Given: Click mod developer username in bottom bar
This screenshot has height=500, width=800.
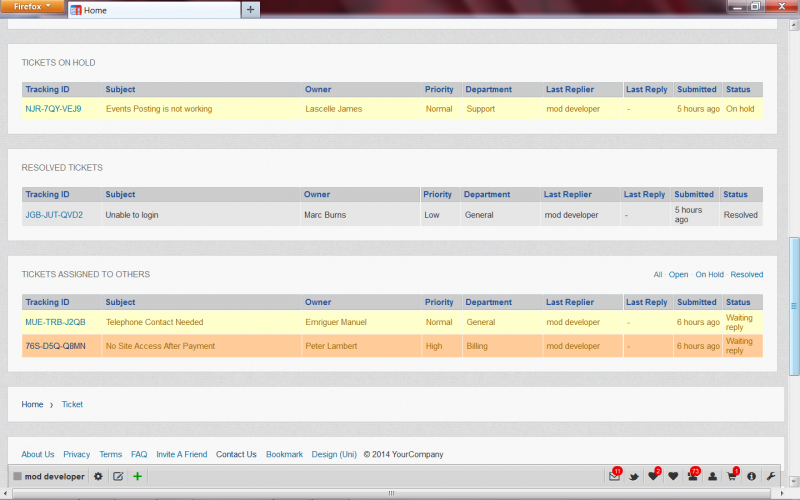Looking at the screenshot, I should point(55,477).
